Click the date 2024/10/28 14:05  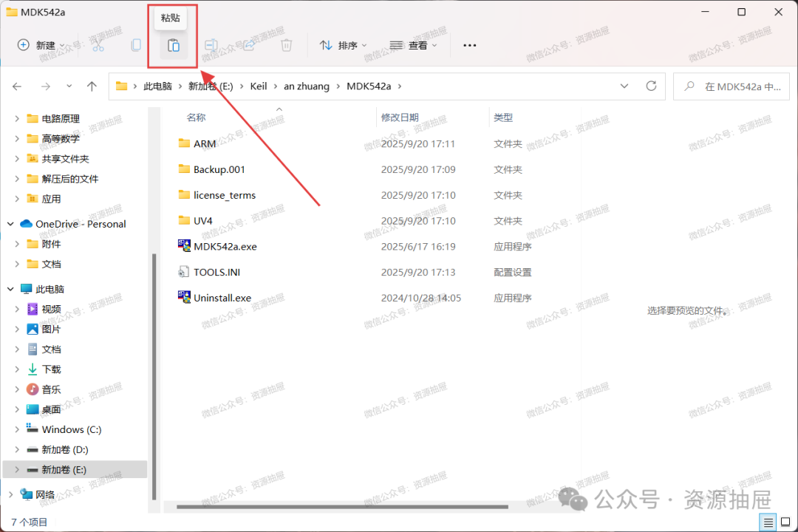coord(421,298)
